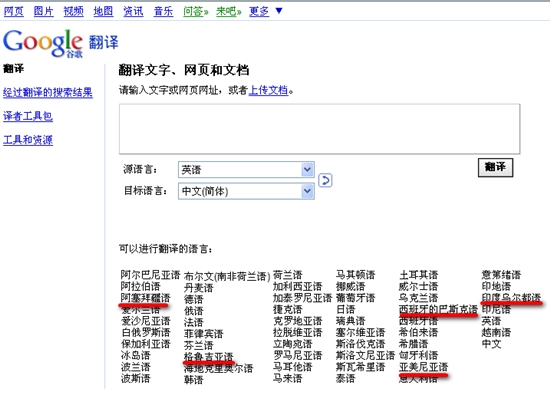Click the swap languages arrow icon
Viewport: 550px width, 398px height.
(x=325, y=181)
